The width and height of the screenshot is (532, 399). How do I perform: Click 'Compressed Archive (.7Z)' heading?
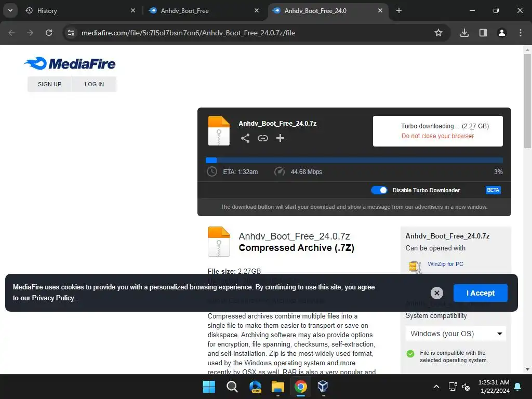click(x=297, y=248)
